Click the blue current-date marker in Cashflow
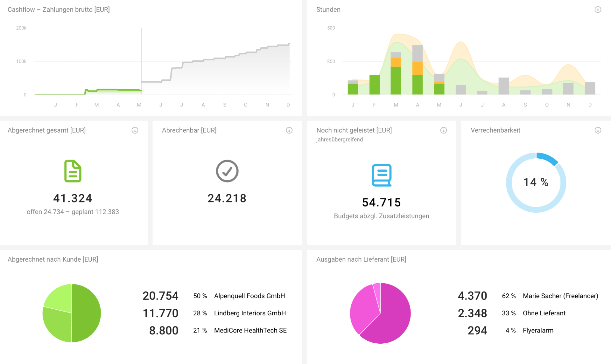The image size is (611, 364). point(141,61)
